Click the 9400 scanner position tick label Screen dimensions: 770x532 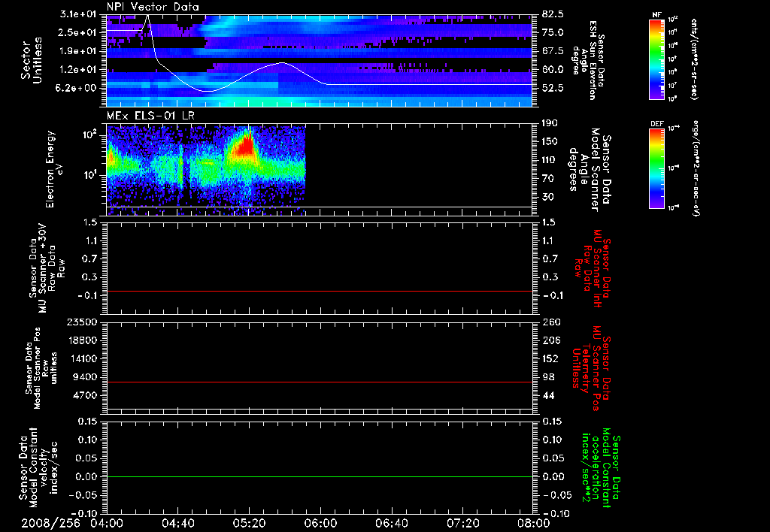[x=84, y=377]
